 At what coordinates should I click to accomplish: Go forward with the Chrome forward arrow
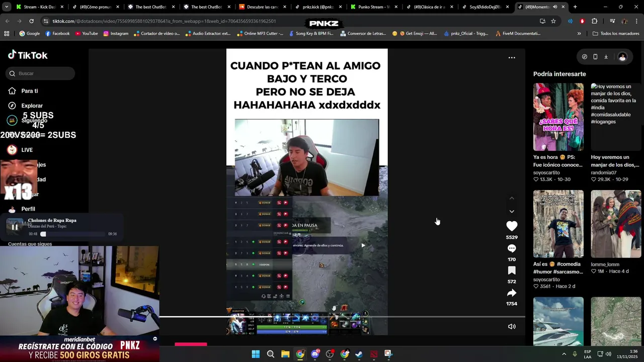coord(19,21)
